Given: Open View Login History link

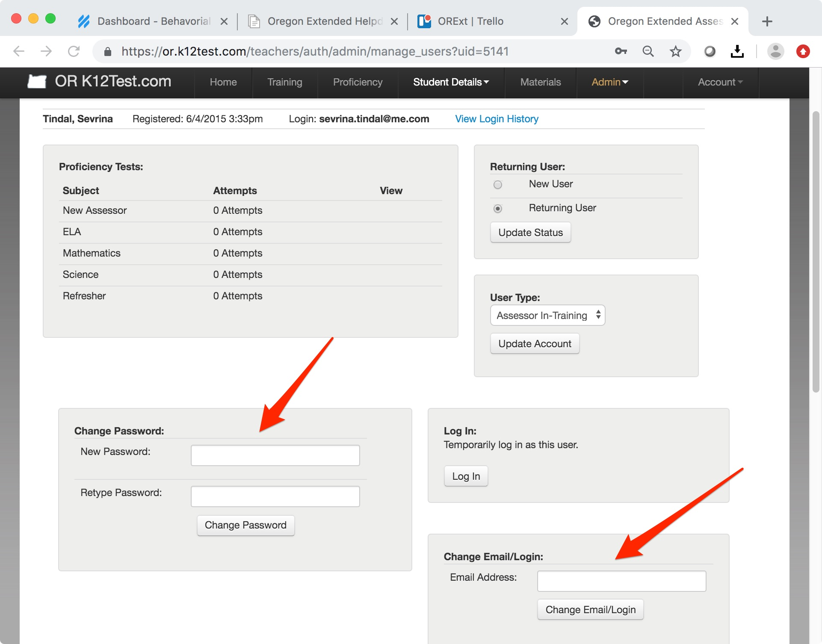Looking at the screenshot, I should pos(497,119).
